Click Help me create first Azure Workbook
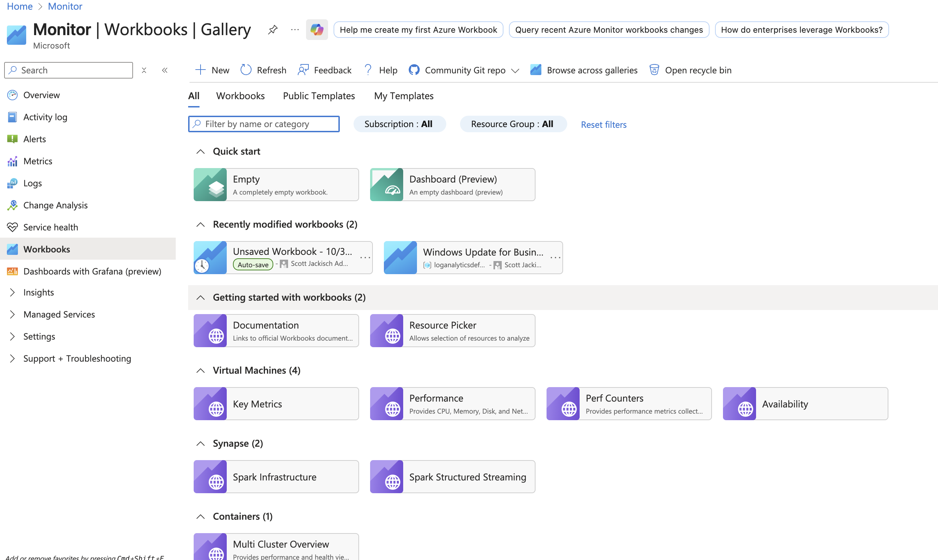938x560 pixels. (418, 29)
